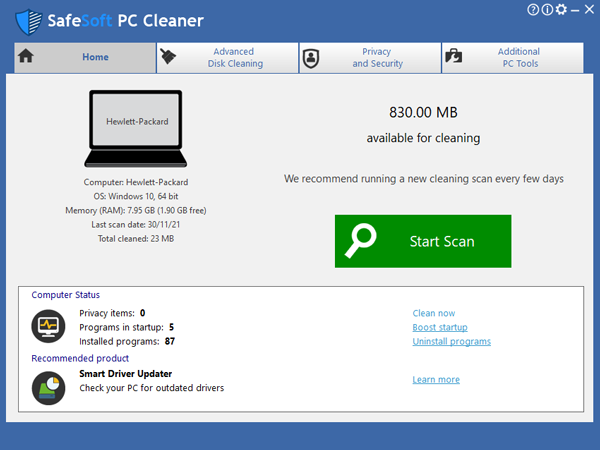The height and width of the screenshot is (450, 600).
Task: Click the Computer Status heading
Action: coord(65,295)
